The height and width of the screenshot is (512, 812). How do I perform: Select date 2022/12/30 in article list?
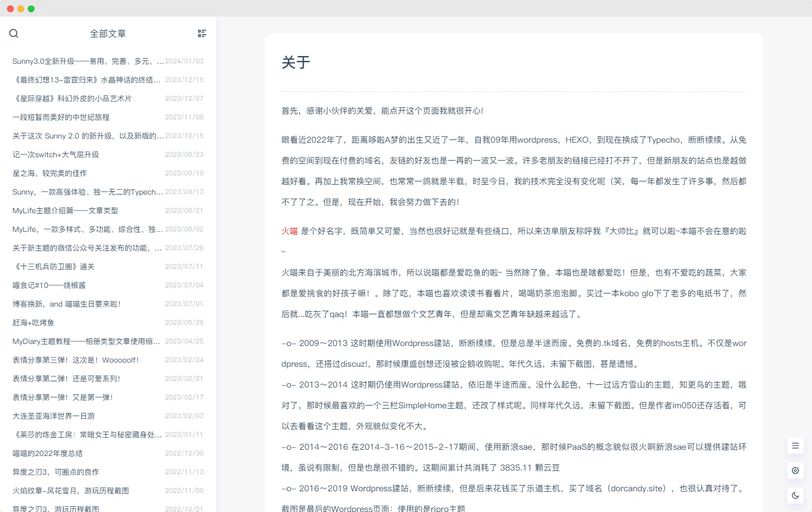point(184,453)
